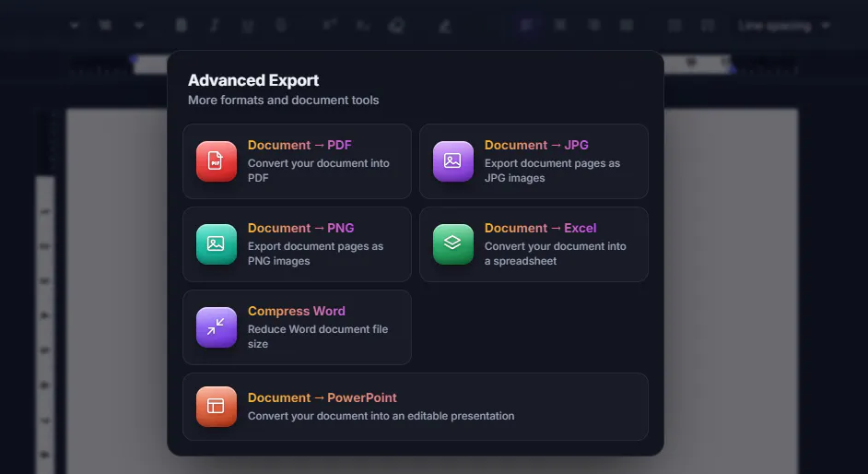868x474 pixels.
Task: Click 'Convert your document into an editable presentation'
Action: click(x=381, y=416)
